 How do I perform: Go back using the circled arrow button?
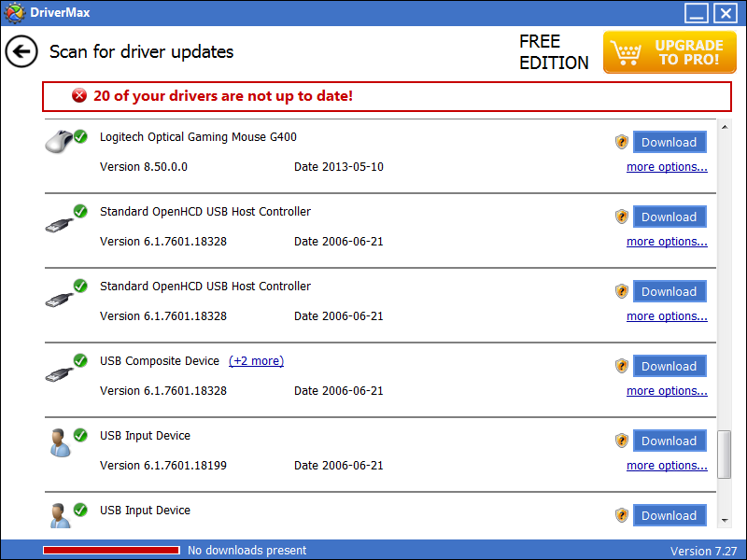21,51
